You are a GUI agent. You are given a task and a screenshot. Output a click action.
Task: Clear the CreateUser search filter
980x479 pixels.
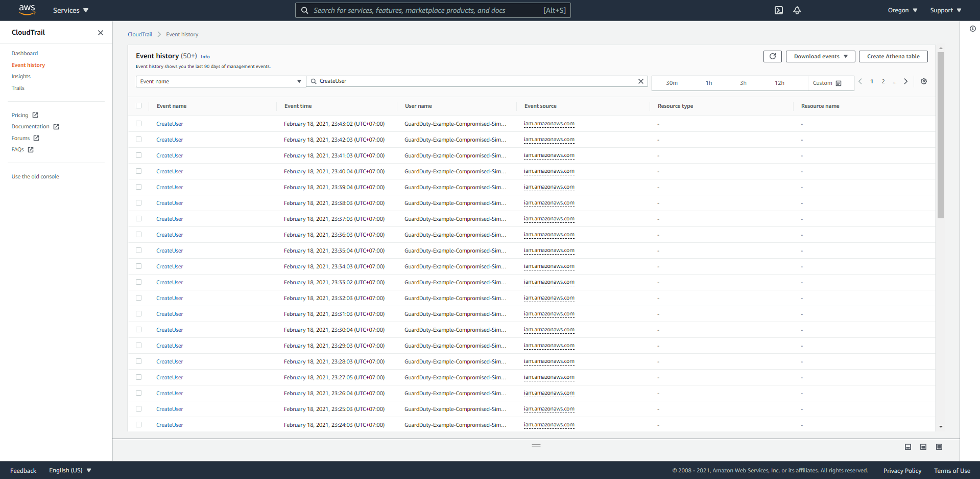point(641,81)
